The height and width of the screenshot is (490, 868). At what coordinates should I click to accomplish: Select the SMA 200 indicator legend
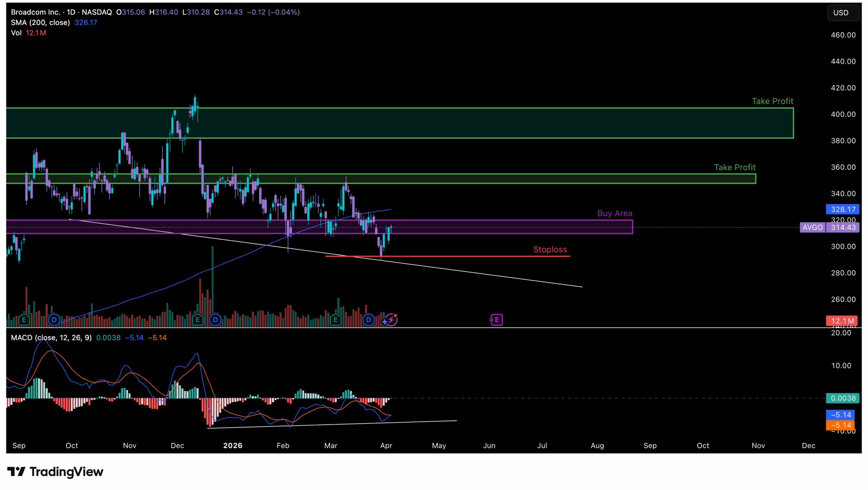coord(40,23)
